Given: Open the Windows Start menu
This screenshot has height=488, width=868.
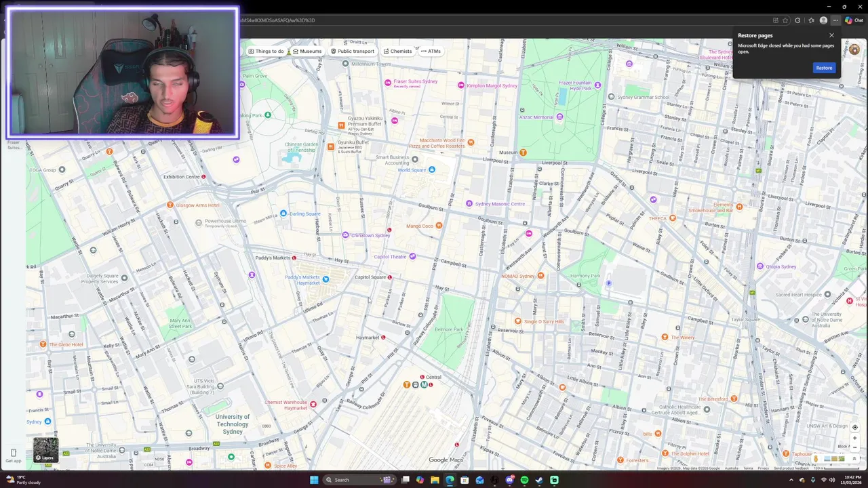Looking at the screenshot, I should (x=314, y=480).
